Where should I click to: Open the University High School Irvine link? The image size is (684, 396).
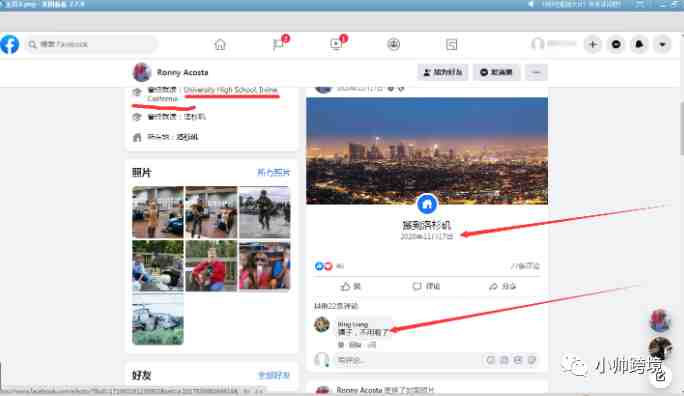click(230, 90)
